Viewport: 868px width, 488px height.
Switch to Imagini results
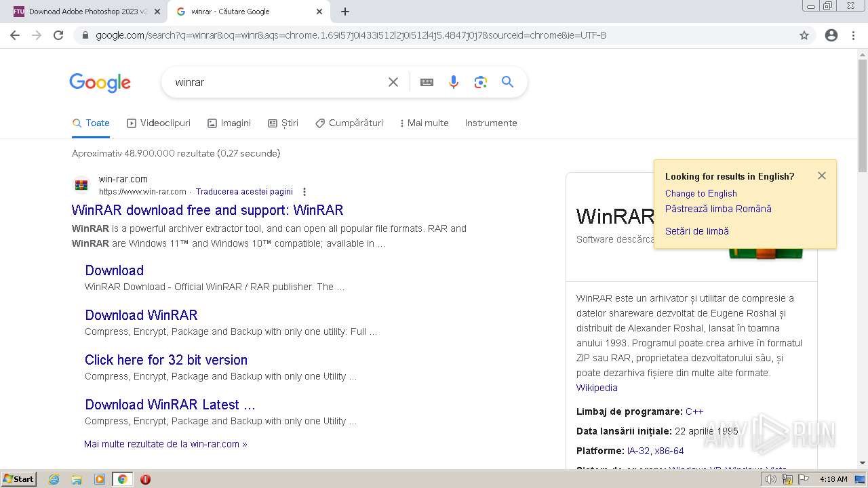pos(229,123)
